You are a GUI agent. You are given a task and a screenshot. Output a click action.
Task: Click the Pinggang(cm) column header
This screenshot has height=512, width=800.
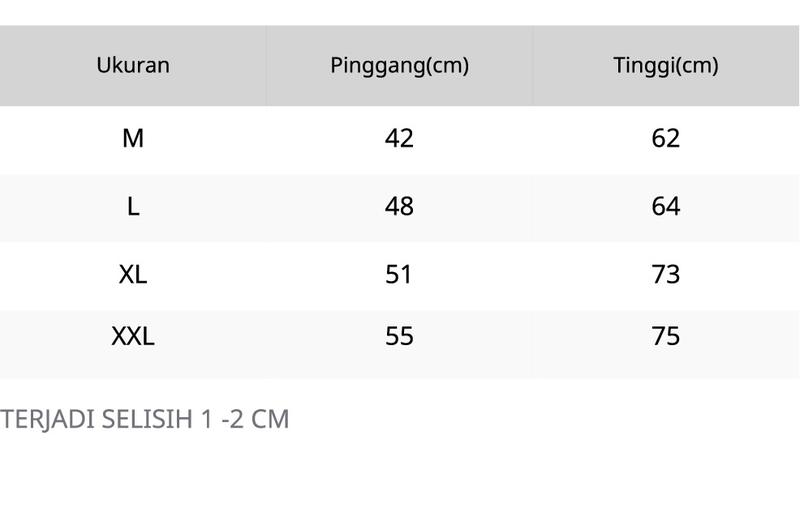pos(399,65)
